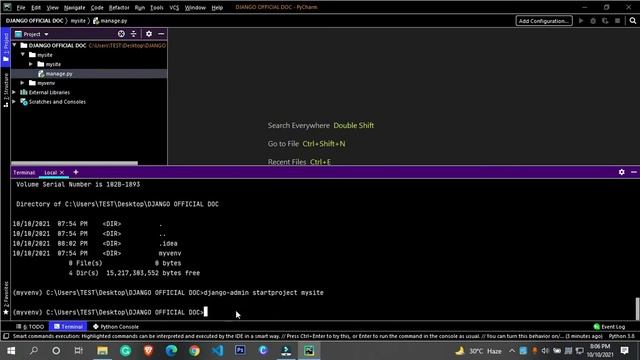This screenshot has height=360, width=640.
Task: Click the Python 3.8 interpreter status
Action: coord(621,336)
